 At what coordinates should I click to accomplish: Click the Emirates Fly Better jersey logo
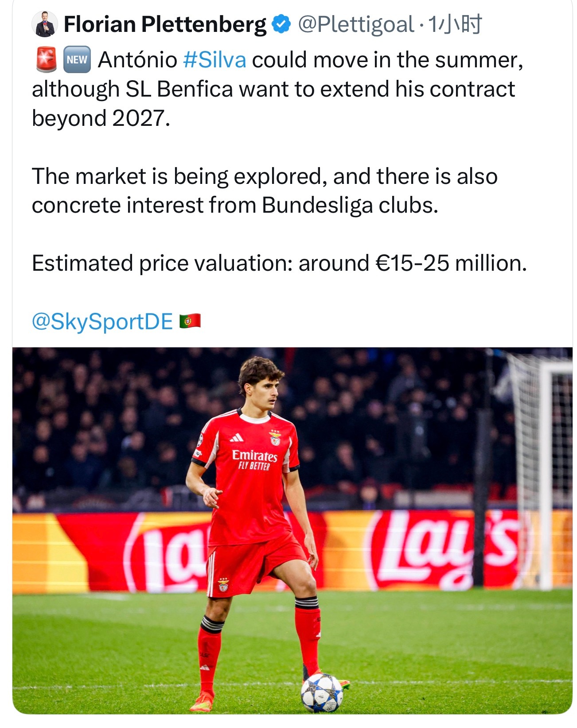pyautogui.click(x=255, y=459)
